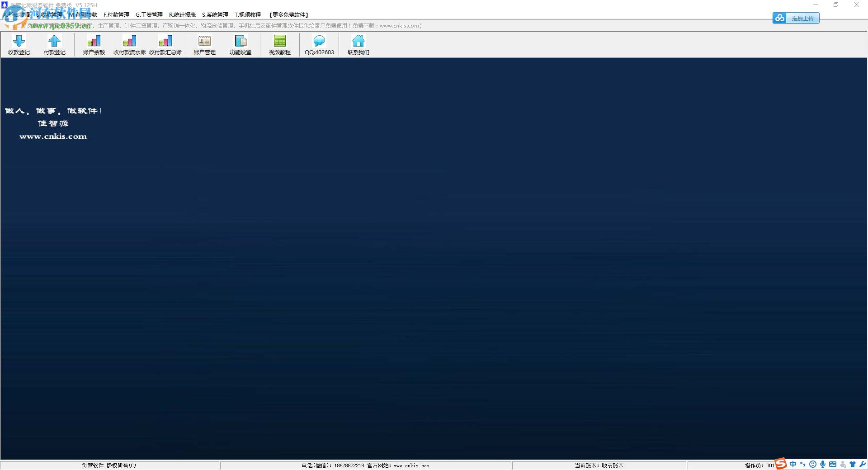
Task: Open Sogou soft keyboard icon
Action: click(833, 464)
